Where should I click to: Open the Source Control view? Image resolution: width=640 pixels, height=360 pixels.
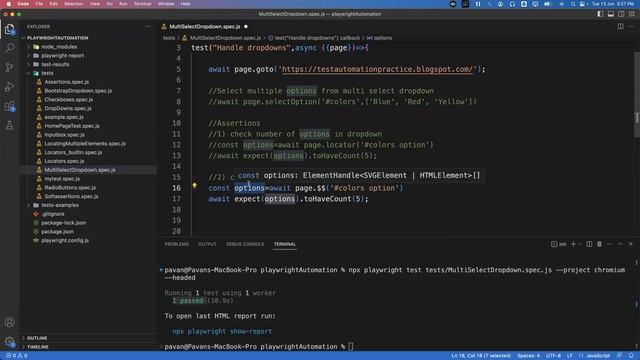point(9,67)
